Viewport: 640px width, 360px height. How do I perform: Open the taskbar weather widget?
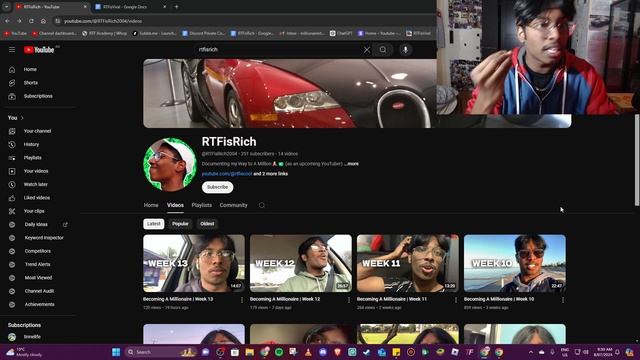pyautogui.click(x=24, y=352)
